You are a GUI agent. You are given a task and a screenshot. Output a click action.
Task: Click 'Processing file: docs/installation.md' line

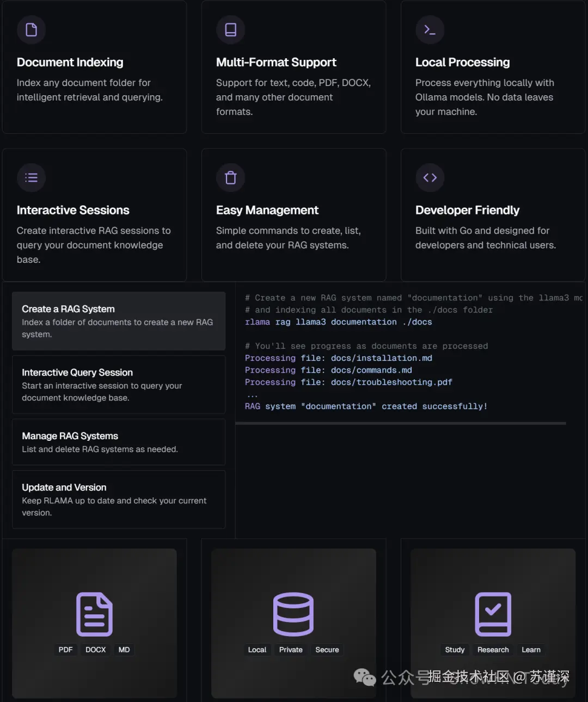[x=339, y=358]
